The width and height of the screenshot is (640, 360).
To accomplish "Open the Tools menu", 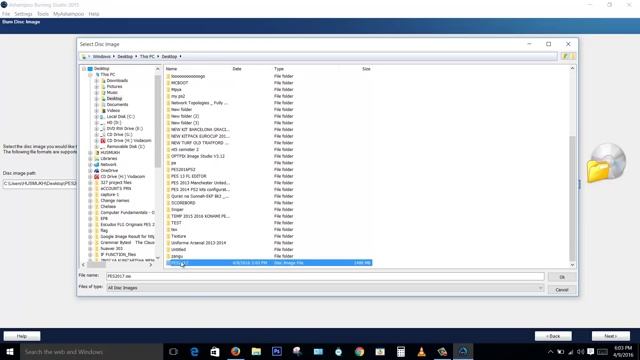I will click(43, 14).
